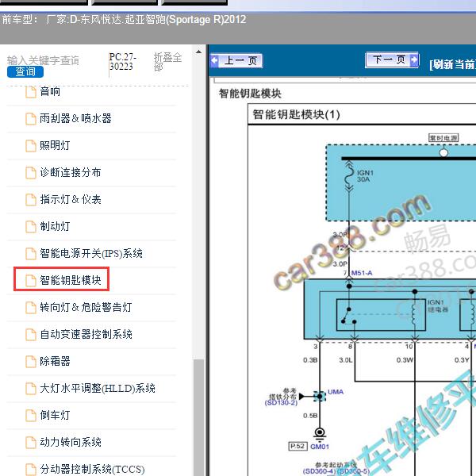Click the 常时电源 label box
Screen dimensions: 476x476
coord(443,138)
